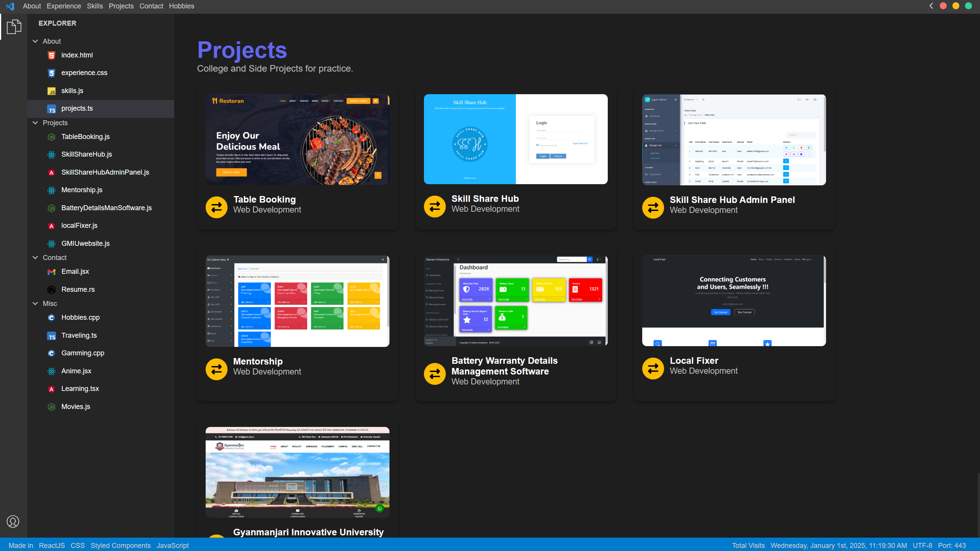980x551 pixels.
Task: Click the swap arrows icon on Table Booking card
Action: (216, 207)
